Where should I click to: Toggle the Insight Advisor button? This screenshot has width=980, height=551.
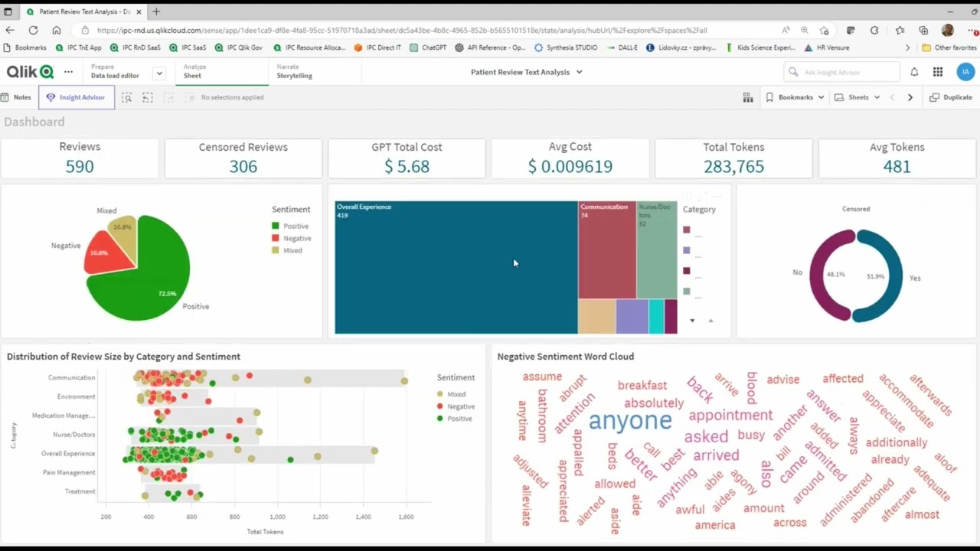76,97
